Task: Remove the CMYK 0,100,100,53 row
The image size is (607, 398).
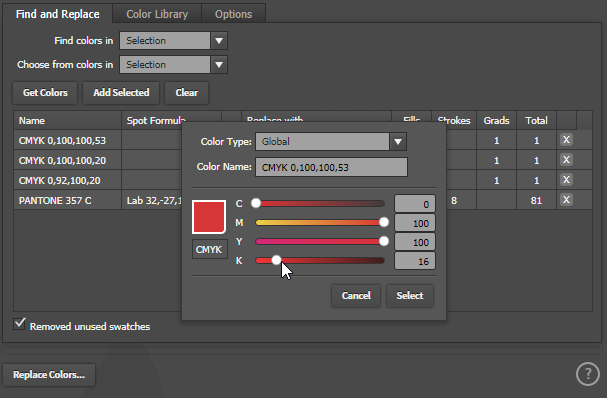Action: [566, 140]
